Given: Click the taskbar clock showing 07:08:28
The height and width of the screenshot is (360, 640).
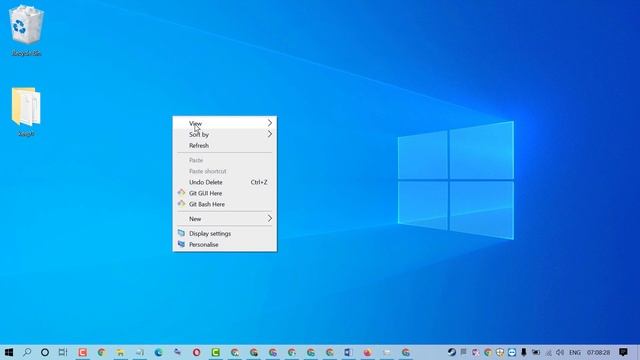Looking at the screenshot, I should (x=598, y=352).
